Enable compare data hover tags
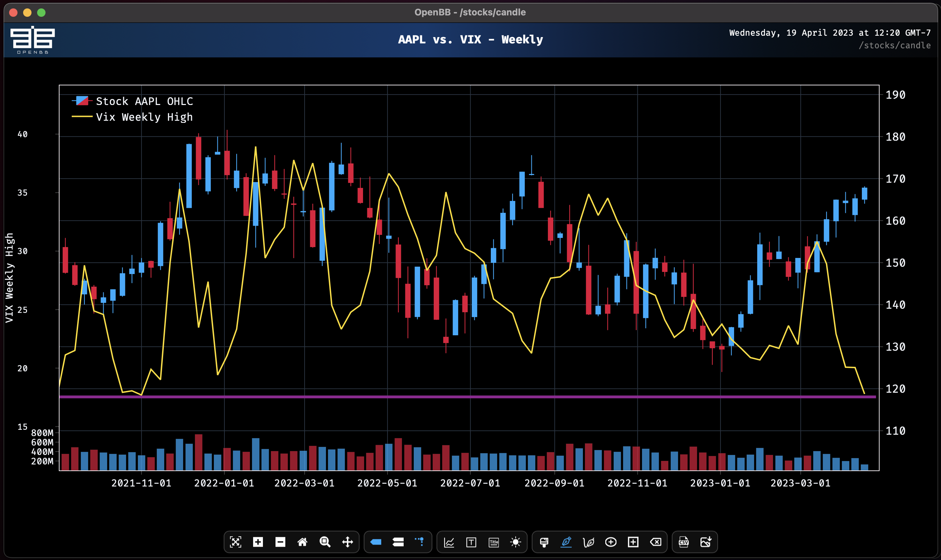The image size is (941, 560). [398, 542]
